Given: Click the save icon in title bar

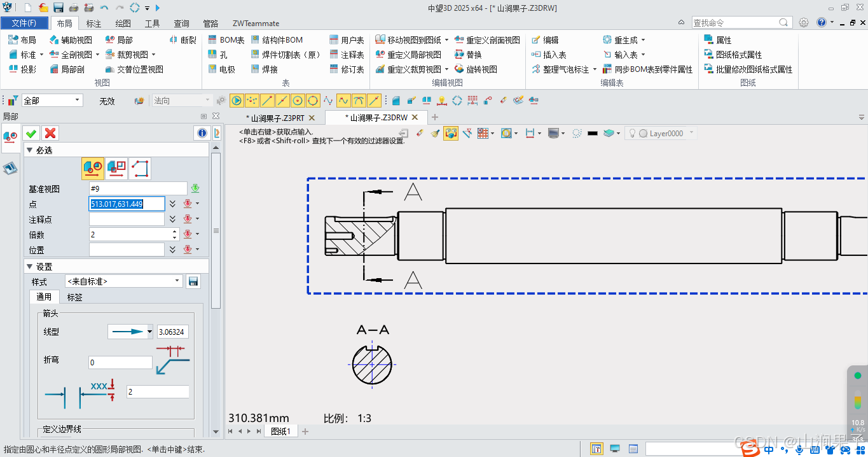Looking at the screenshot, I should (x=59, y=8).
